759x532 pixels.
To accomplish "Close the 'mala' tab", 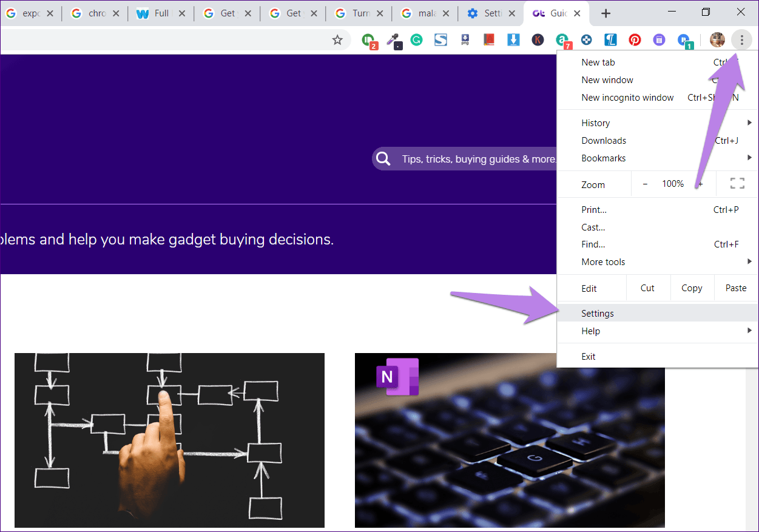I will point(445,13).
